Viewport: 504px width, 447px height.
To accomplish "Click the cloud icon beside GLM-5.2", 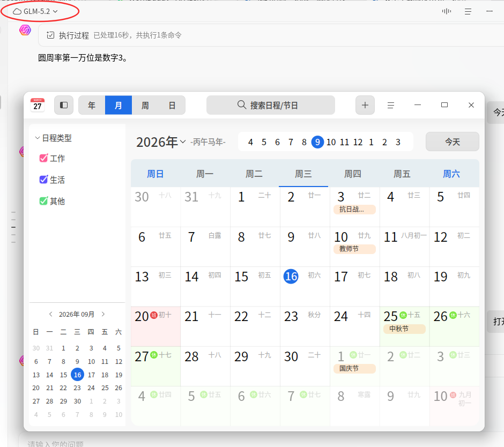I will (17, 12).
